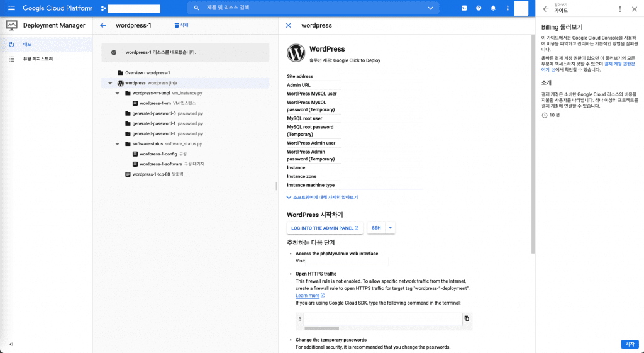Select wordpress-1-tcp-80 firewall row

[x=186, y=174]
